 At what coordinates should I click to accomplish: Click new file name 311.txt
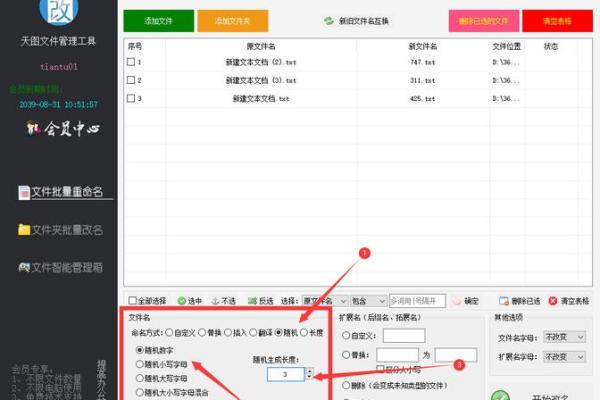tap(422, 80)
